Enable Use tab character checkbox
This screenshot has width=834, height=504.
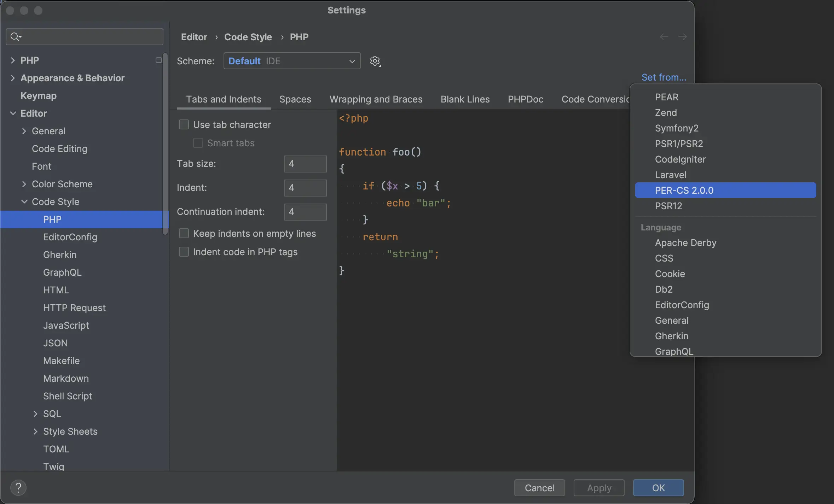point(184,124)
